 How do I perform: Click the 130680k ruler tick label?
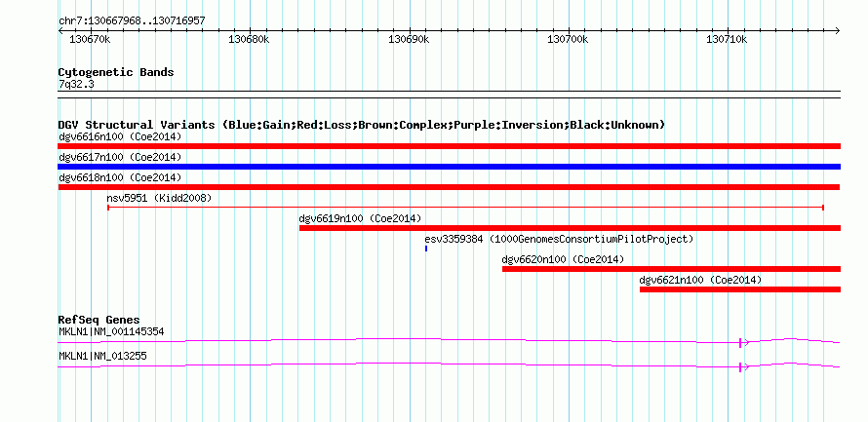pos(249,39)
